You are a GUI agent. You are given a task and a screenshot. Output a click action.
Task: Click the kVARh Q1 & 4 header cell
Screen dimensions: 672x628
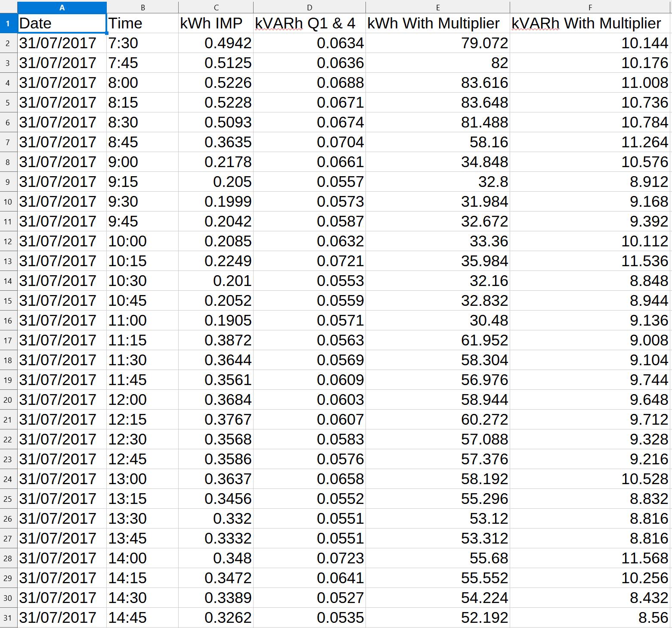coord(309,23)
